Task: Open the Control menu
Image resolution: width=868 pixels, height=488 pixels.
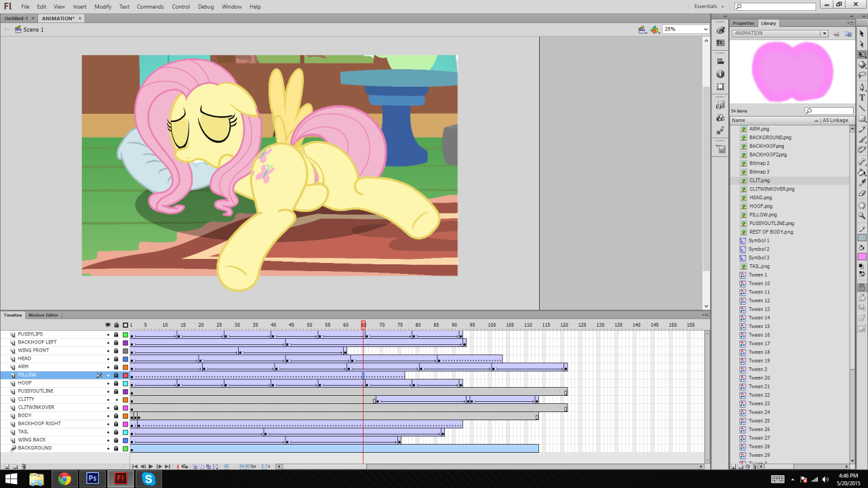Action: (181, 6)
